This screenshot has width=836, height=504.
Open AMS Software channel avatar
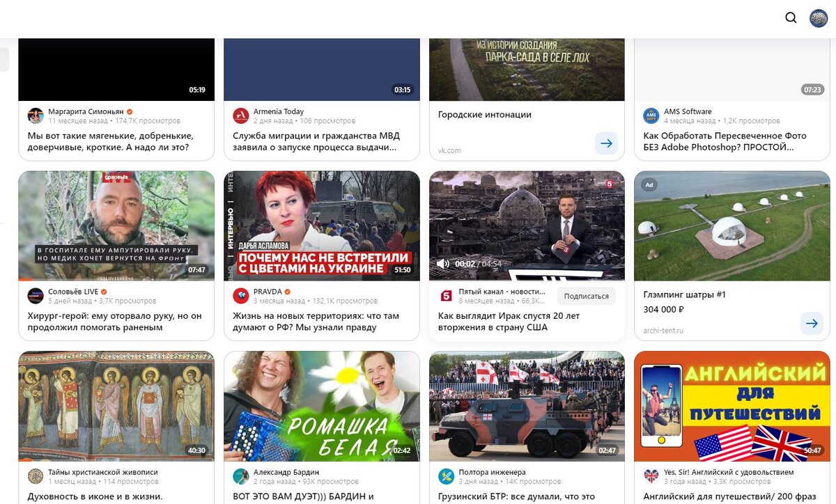tap(651, 116)
